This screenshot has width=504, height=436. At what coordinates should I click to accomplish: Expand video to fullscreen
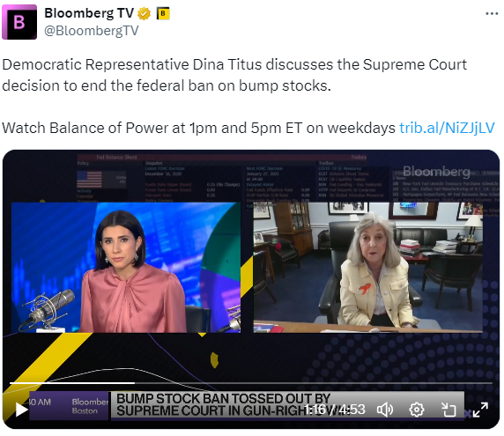pos(480,410)
